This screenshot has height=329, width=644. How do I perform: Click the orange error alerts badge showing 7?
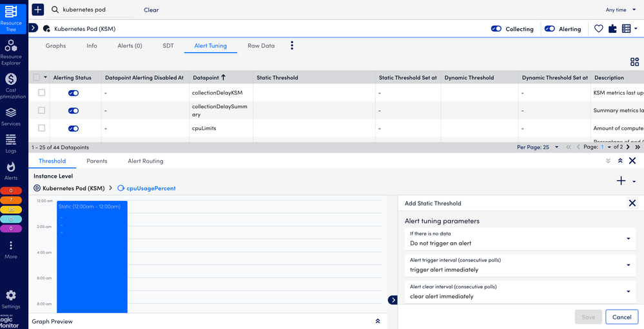tap(11, 200)
